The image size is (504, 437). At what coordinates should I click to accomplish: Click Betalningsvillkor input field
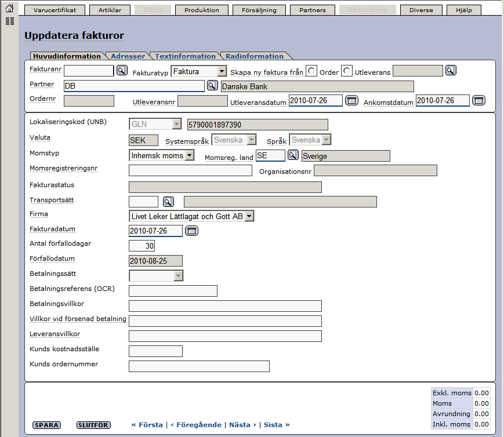(225, 306)
